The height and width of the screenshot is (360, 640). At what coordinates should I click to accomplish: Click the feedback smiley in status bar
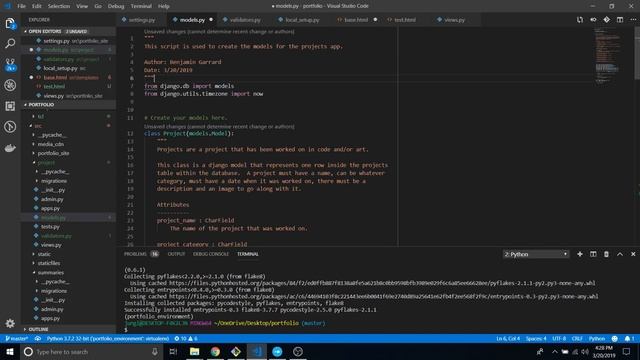(x=615, y=339)
